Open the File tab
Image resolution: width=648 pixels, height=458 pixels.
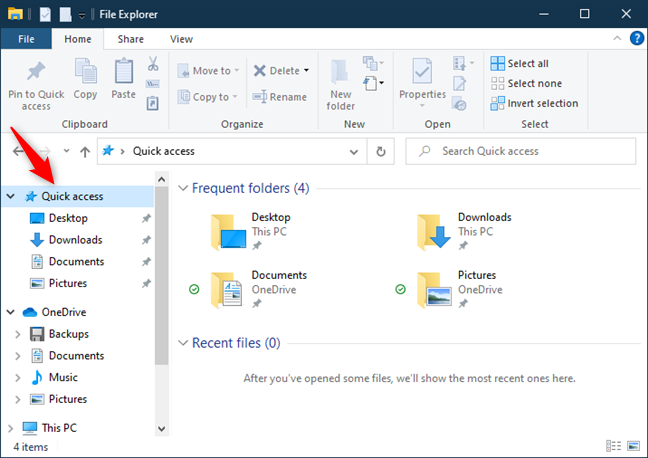[x=26, y=39]
